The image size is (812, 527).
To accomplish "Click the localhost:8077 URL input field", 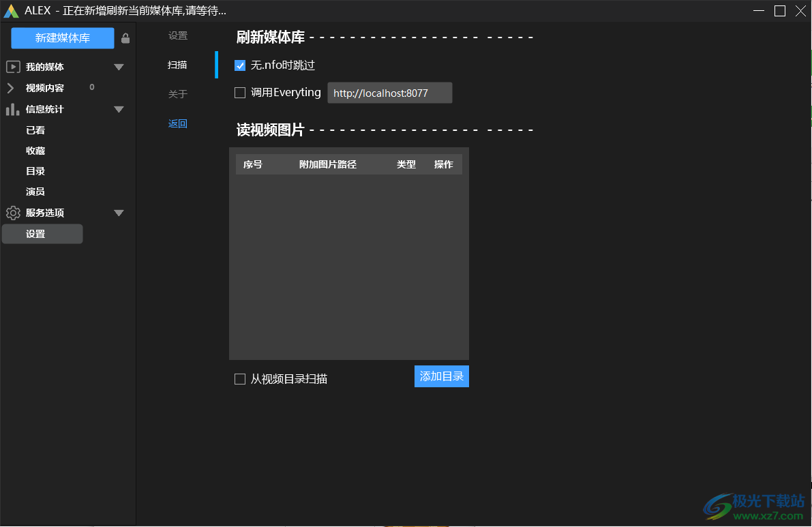I will 389,92.
